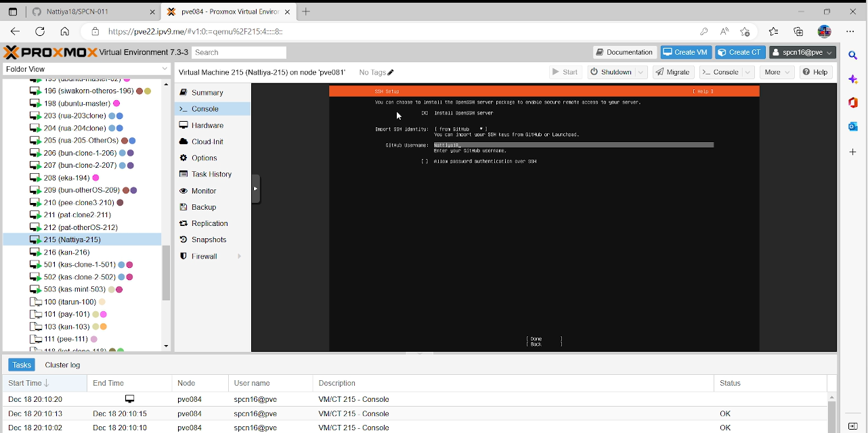Image resolution: width=868 pixels, height=433 pixels.
Task: Click the Create CT button
Action: click(x=740, y=52)
